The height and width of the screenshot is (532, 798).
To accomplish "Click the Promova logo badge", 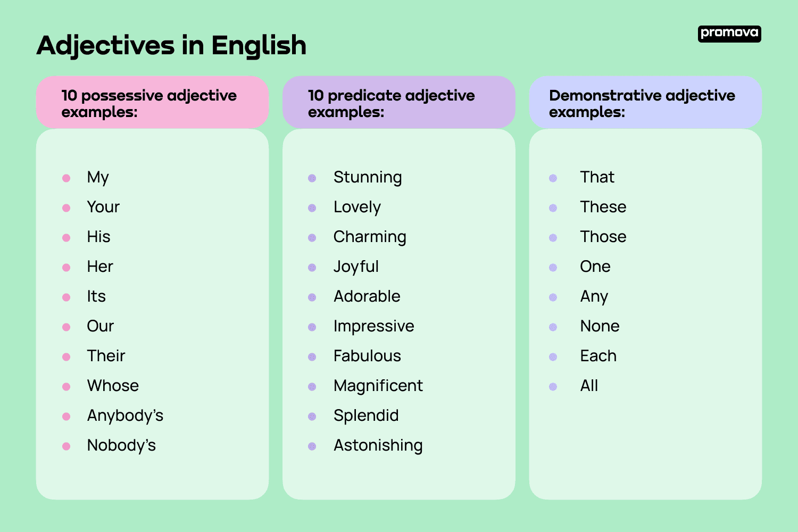I will coord(729,34).
